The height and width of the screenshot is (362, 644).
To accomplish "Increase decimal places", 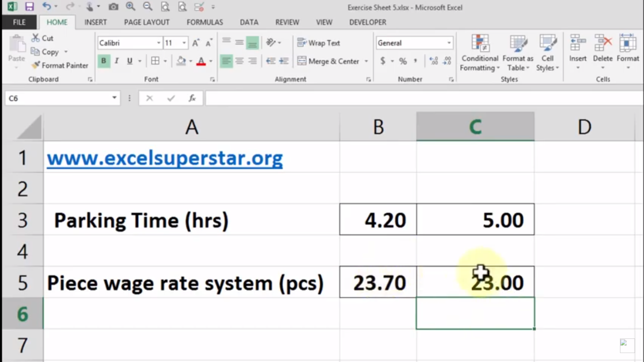I will 434,61.
